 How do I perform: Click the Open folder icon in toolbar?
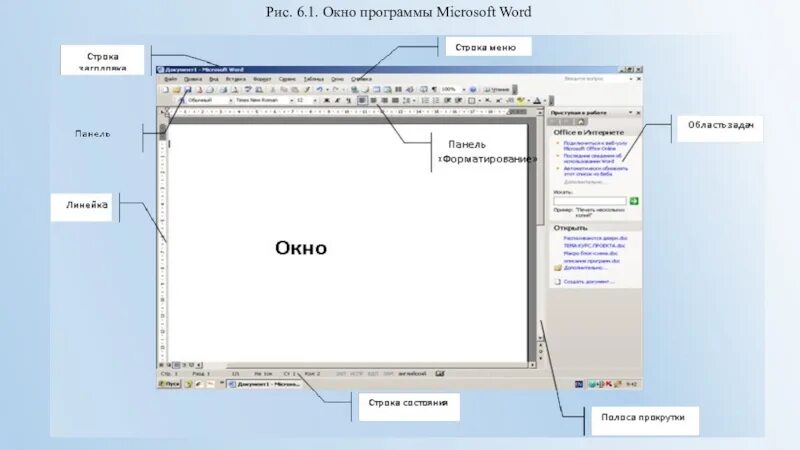[x=177, y=90]
